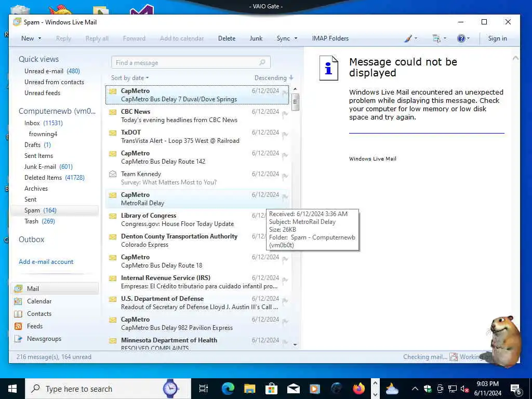This screenshot has height=399, width=532.
Task: Open Task View on the taskbar
Action: click(x=203, y=389)
